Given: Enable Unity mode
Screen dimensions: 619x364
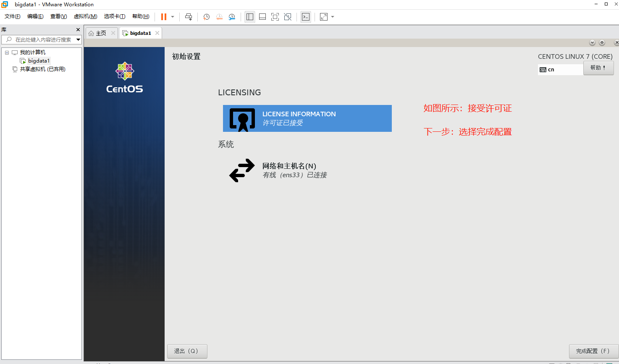Looking at the screenshot, I should tap(287, 17).
